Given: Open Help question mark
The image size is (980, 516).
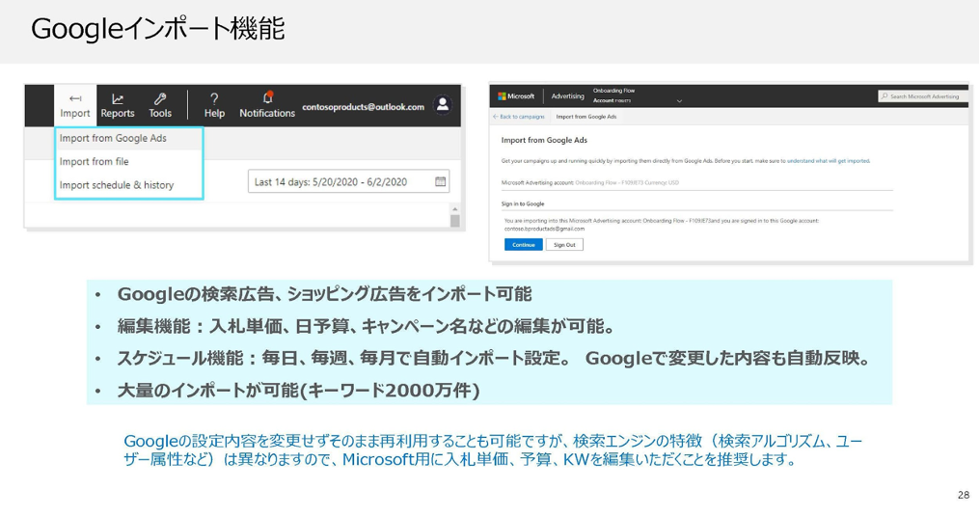Looking at the screenshot, I should tap(214, 105).
